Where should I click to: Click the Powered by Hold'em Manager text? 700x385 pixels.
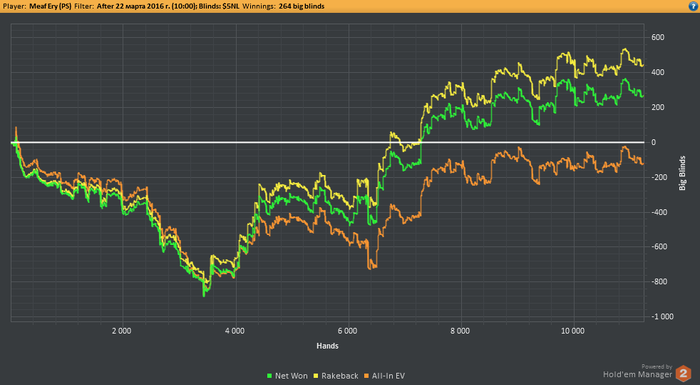click(x=638, y=371)
